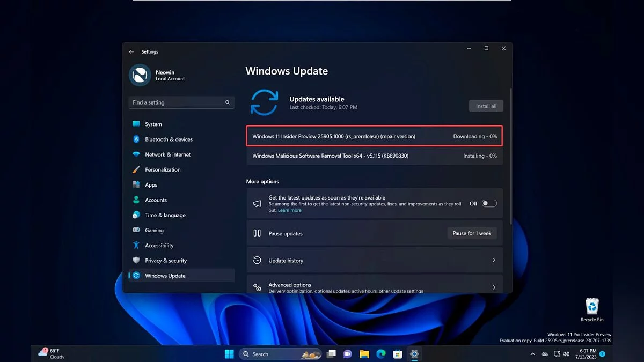Click in the Find a setting field

coord(181,102)
